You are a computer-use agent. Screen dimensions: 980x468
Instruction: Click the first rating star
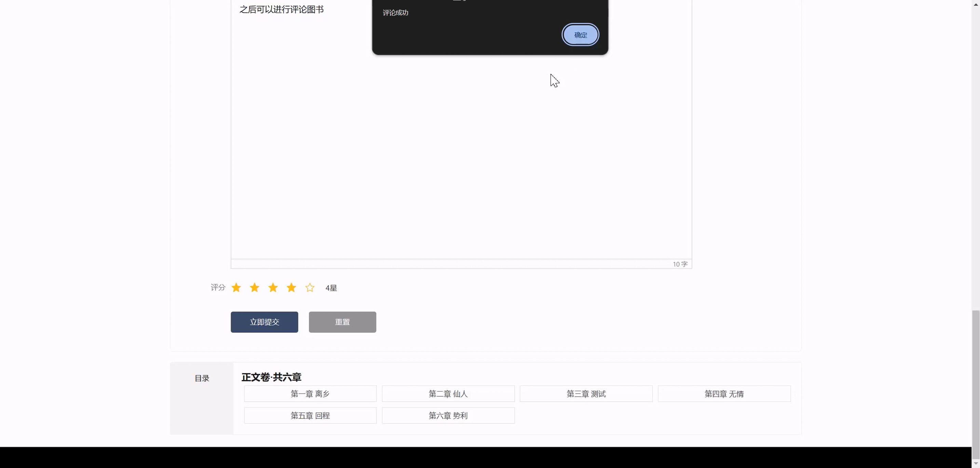click(236, 287)
